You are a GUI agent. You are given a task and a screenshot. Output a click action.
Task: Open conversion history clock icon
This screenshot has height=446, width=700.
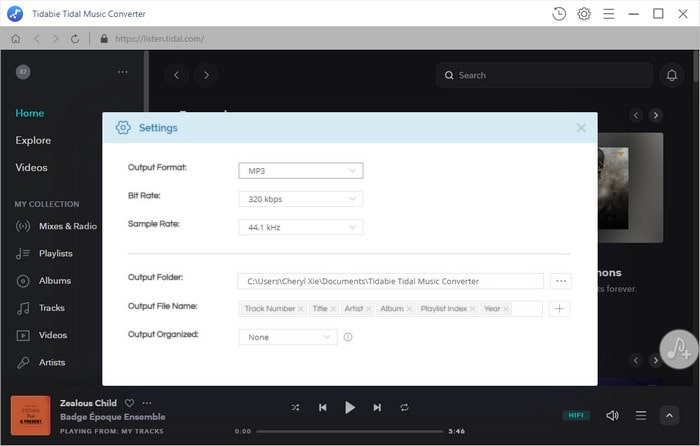559,14
